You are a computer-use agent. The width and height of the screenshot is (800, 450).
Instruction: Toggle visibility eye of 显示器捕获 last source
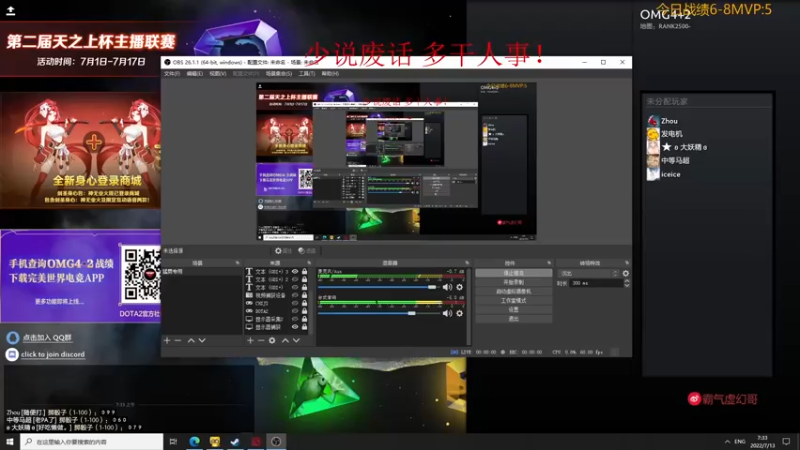point(295,327)
